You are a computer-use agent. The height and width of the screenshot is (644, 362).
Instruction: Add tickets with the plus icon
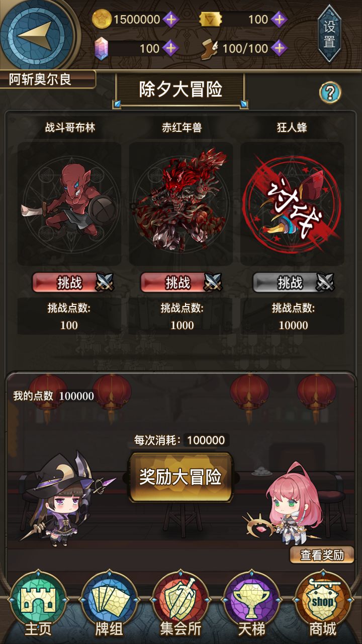pyautogui.click(x=279, y=20)
